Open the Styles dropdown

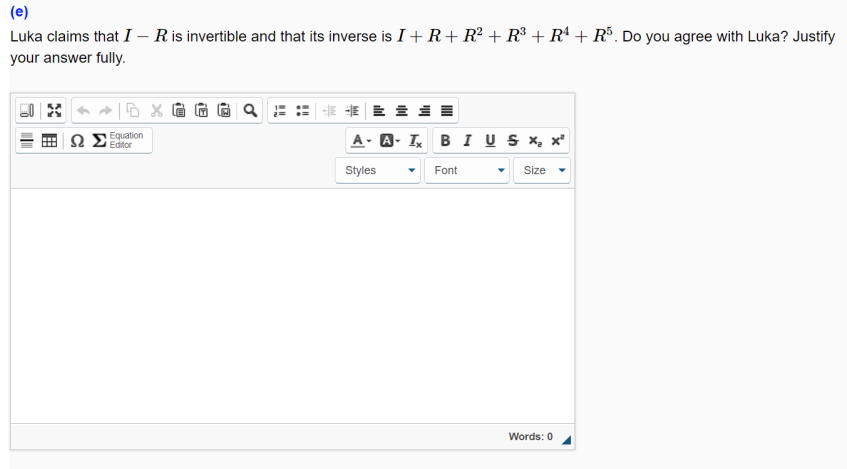(x=378, y=170)
